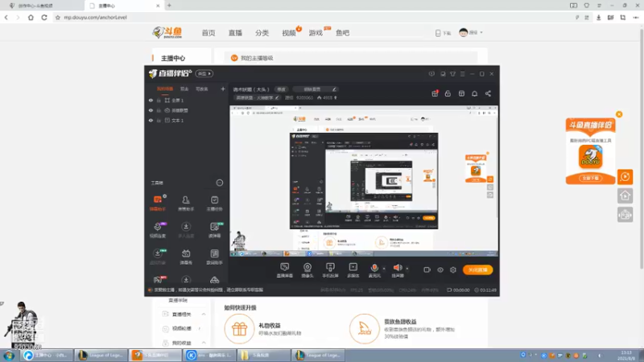Image resolution: width=644 pixels, height=362 pixels.
Task: Open the browser three-dot menu
Action: click(x=636, y=17)
